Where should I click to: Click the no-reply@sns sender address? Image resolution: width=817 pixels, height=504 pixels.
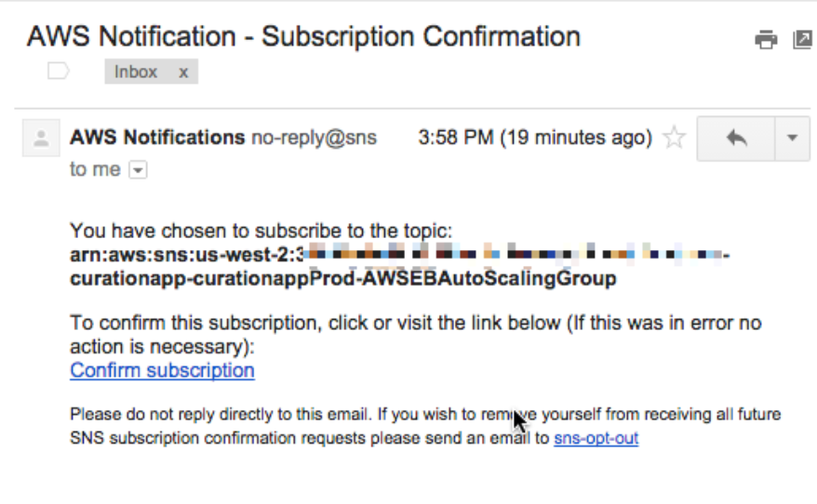pos(314,138)
